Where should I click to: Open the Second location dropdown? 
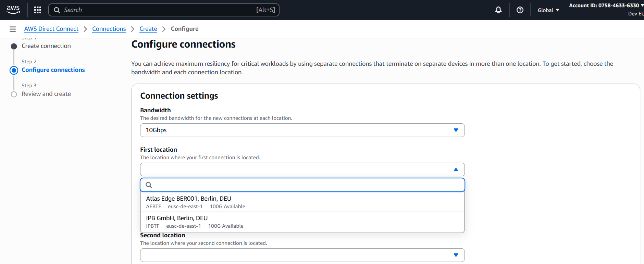click(302, 255)
